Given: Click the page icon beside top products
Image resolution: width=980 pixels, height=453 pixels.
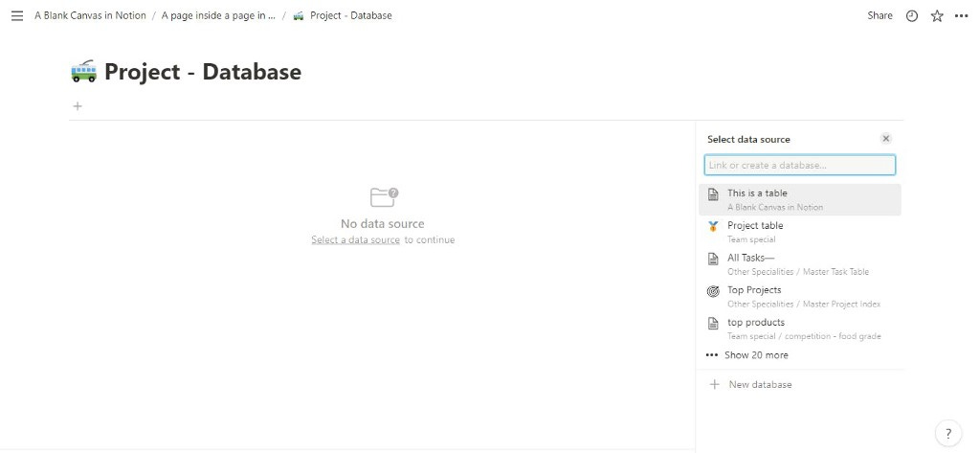Looking at the screenshot, I should pos(713,324).
